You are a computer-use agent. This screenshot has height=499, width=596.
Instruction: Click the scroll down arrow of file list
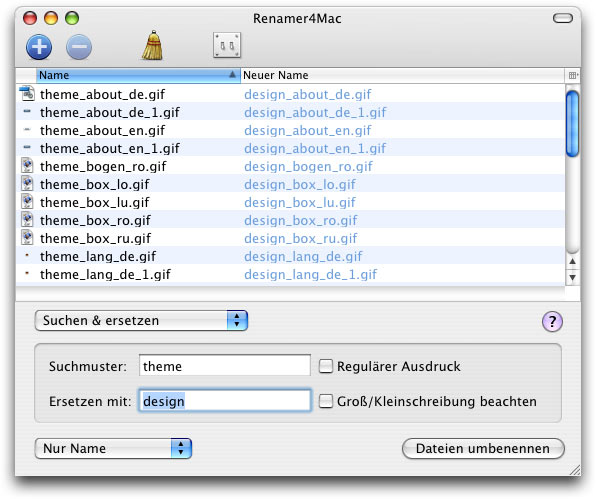(x=572, y=277)
